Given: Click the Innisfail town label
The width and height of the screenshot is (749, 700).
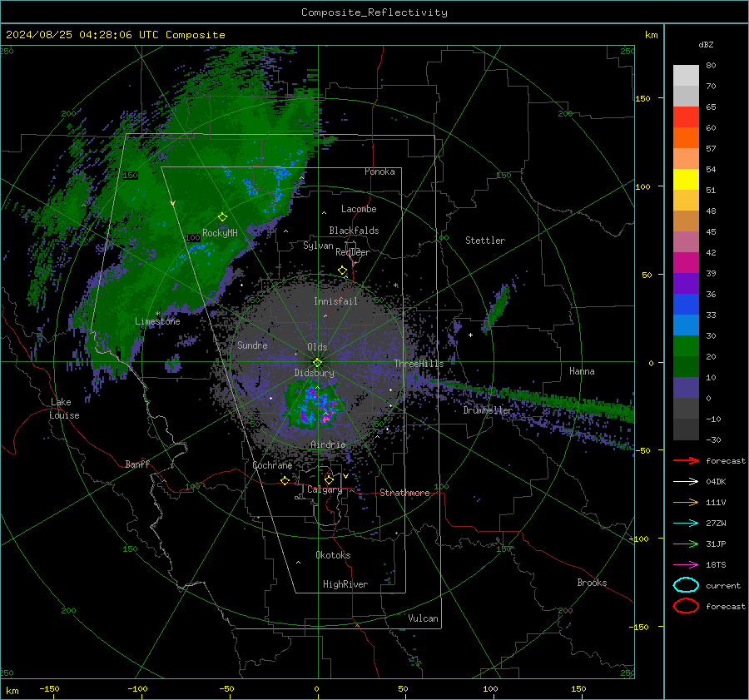Looking at the screenshot, I should tap(335, 301).
